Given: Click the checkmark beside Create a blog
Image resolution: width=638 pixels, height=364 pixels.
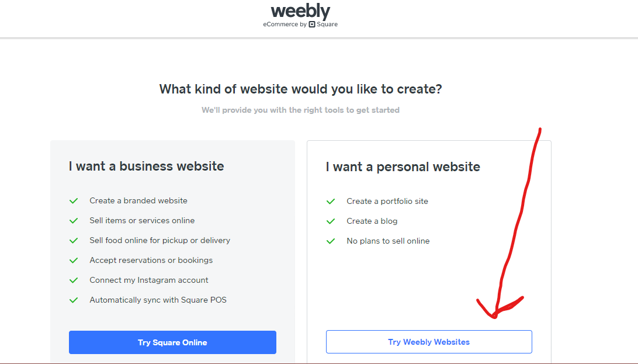Looking at the screenshot, I should click(x=331, y=221).
